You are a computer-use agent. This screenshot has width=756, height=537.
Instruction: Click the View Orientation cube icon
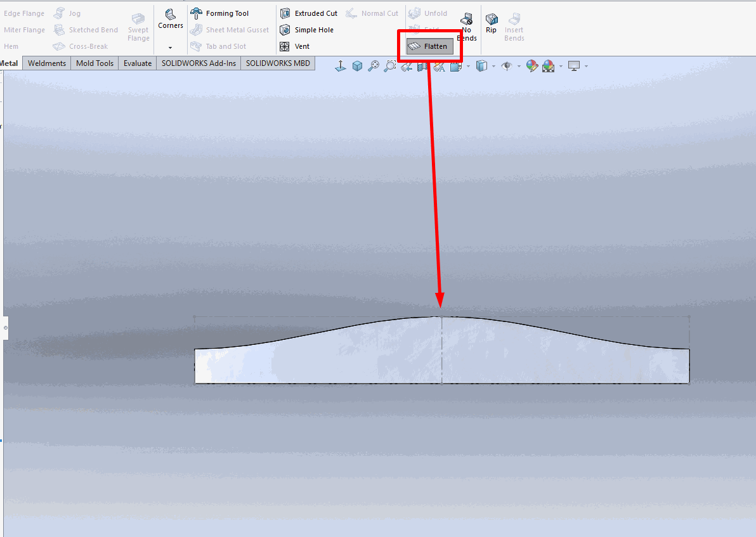pos(357,66)
